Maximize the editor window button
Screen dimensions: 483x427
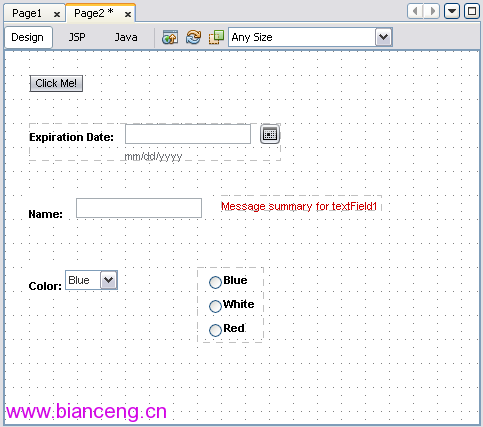coord(472,11)
